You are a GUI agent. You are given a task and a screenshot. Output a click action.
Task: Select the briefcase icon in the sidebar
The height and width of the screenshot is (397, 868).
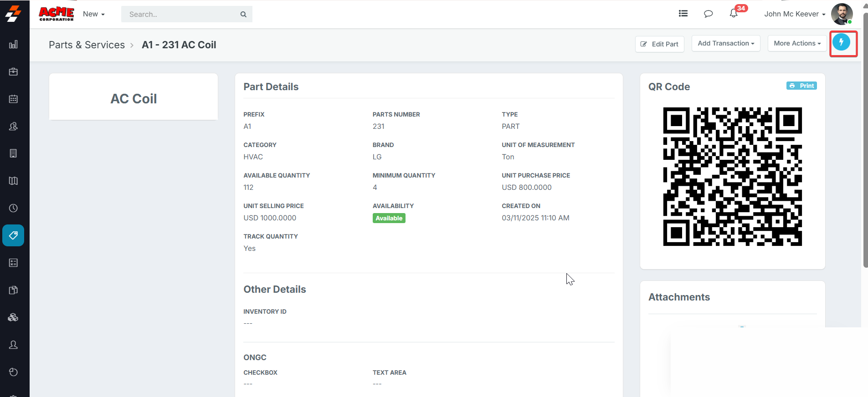pos(13,71)
